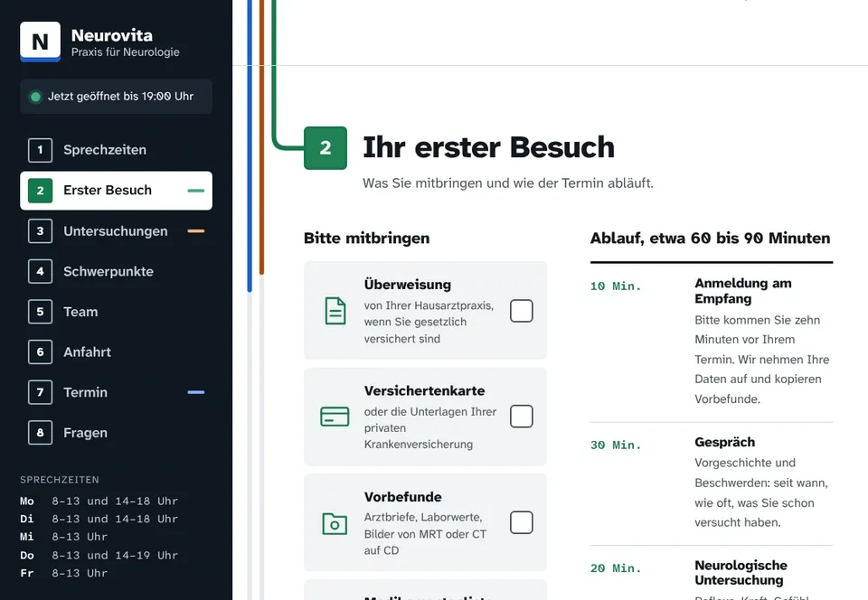Navigate to Schwerpunkte

click(117, 271)
